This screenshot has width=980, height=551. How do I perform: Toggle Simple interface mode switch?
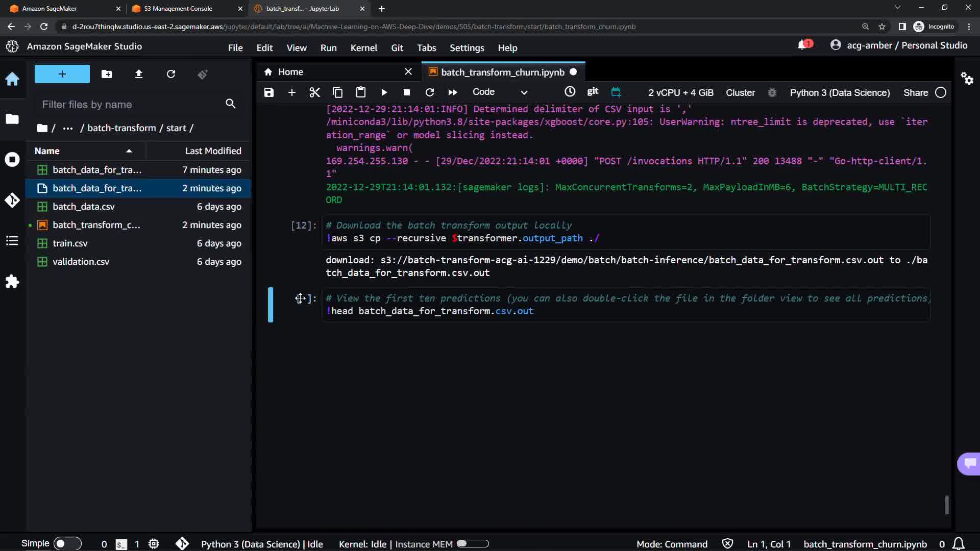[x=67, y=544]
